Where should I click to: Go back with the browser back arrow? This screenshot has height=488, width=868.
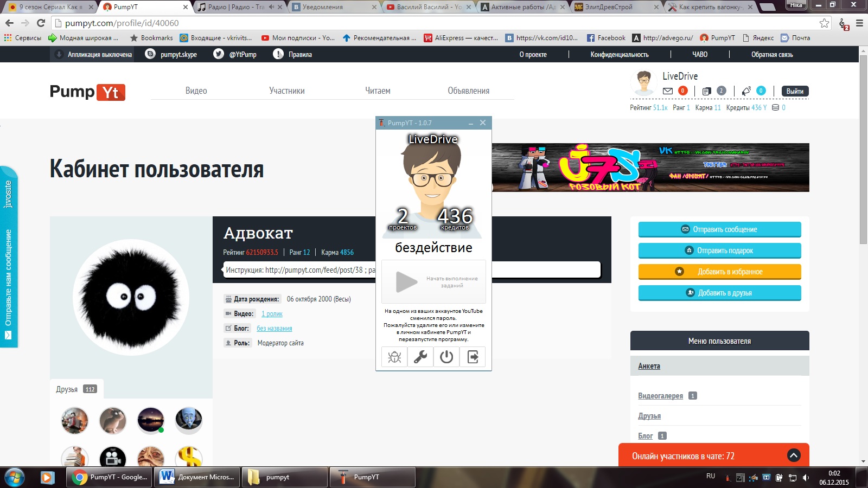click(9, 23)
